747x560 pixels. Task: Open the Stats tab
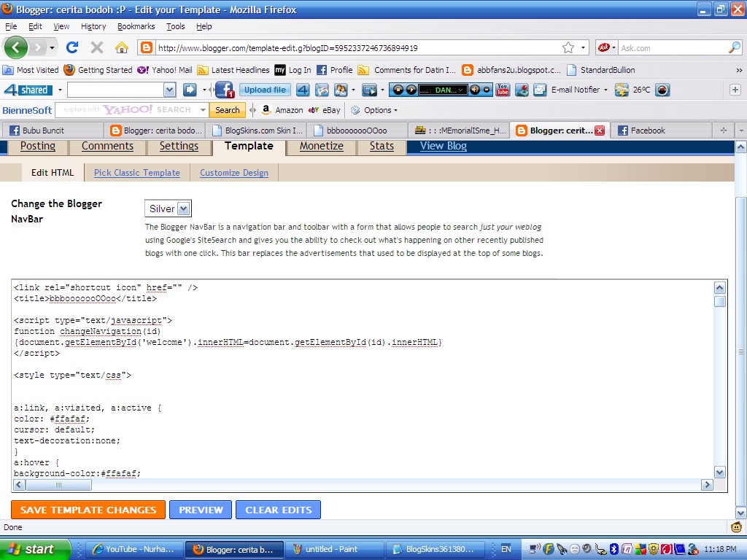tap(382, 146)
